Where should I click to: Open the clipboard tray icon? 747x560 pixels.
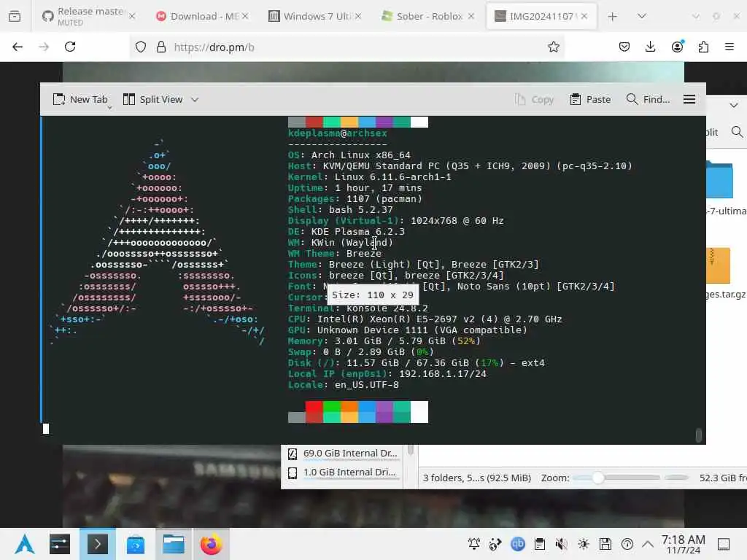(x=540, y=544)
